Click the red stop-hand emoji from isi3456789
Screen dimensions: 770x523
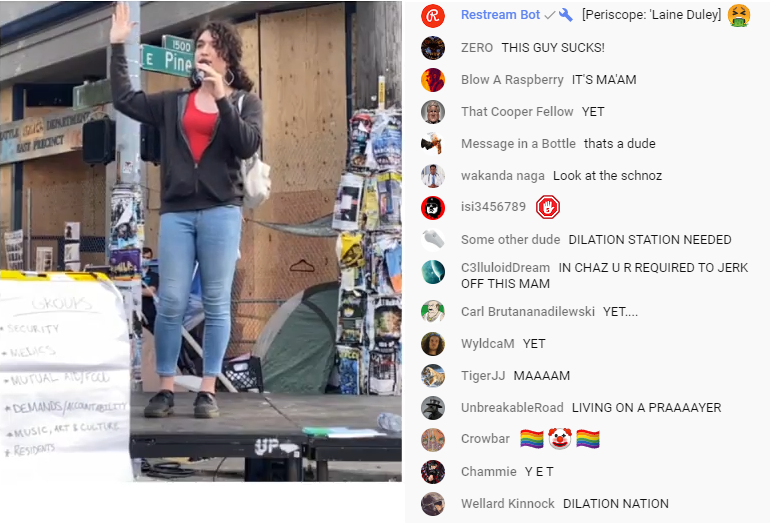point(548,207)
